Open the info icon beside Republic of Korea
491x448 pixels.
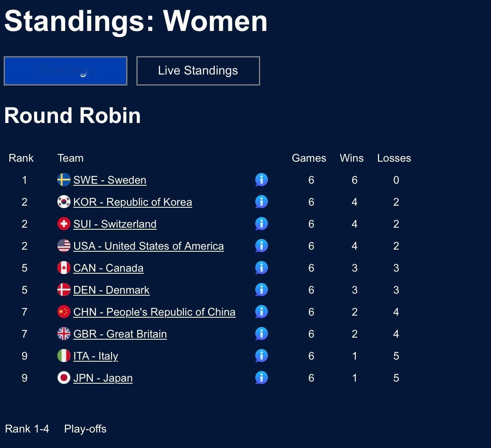coord(261,202)
